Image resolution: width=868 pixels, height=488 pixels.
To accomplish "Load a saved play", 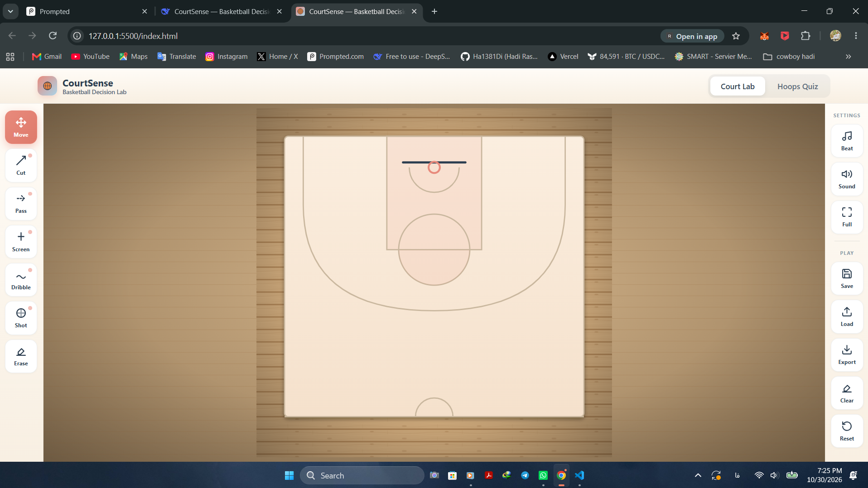I will point(847,316).
